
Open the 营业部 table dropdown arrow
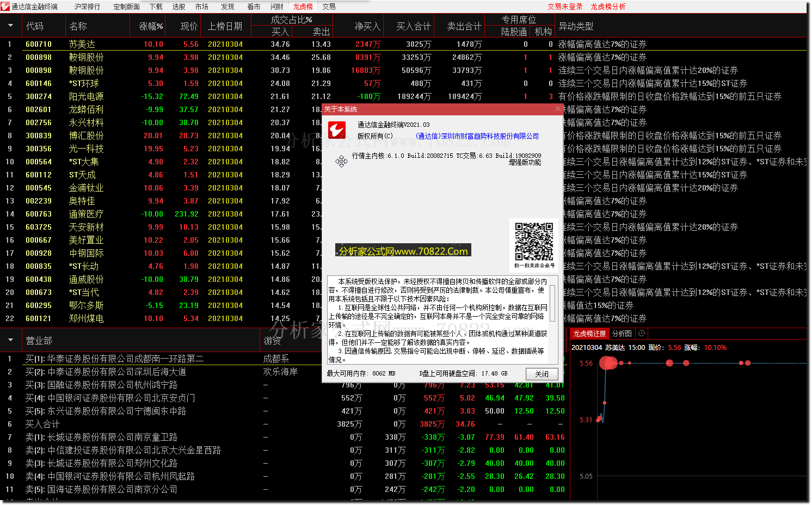click(10, 340)
